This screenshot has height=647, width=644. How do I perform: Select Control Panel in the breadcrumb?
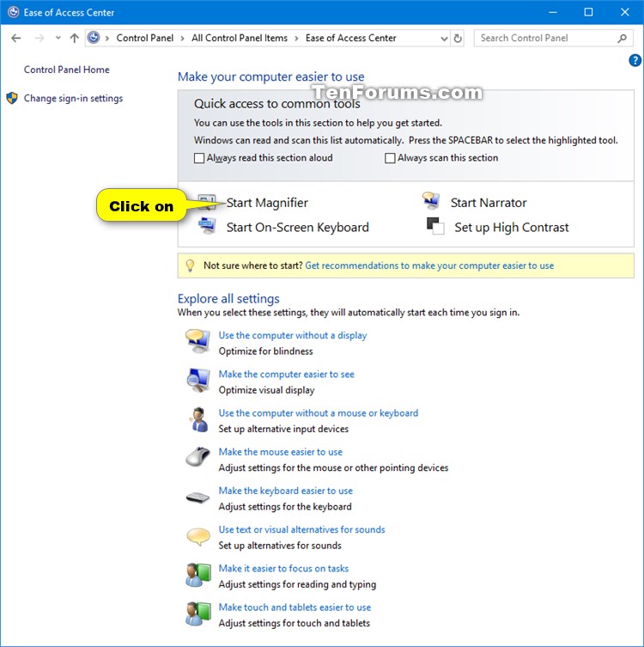click(x=145, y=38)
